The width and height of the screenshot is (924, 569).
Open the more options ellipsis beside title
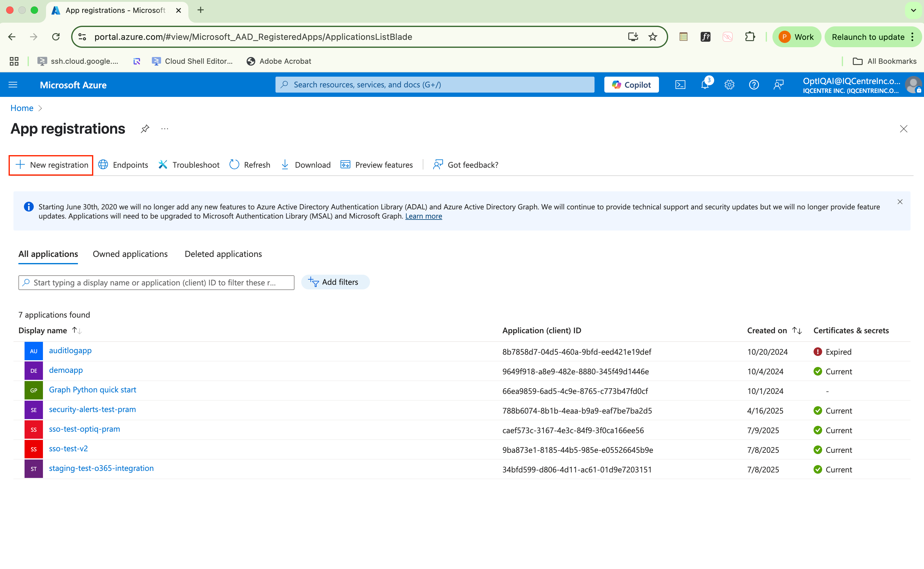click(164, 129)
